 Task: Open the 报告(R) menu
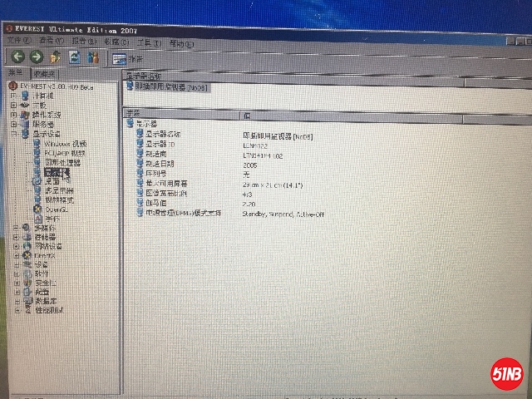(84, 42)
